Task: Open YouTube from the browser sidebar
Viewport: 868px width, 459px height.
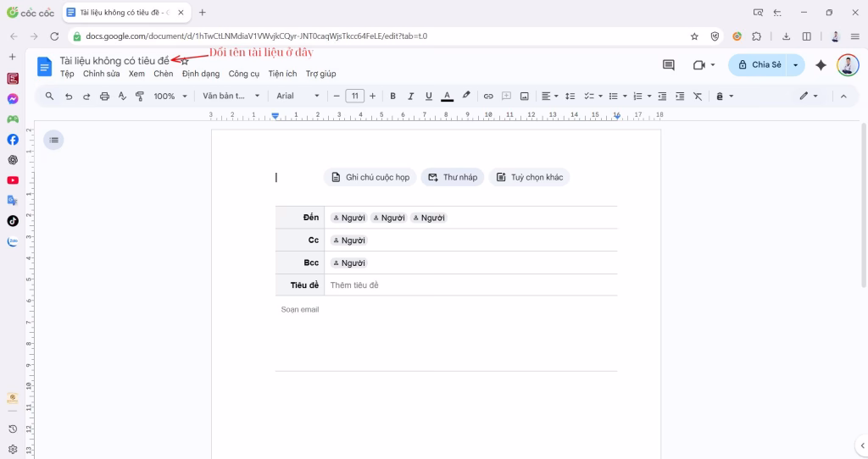Action: pyautogui.click(x=13, y=180)
